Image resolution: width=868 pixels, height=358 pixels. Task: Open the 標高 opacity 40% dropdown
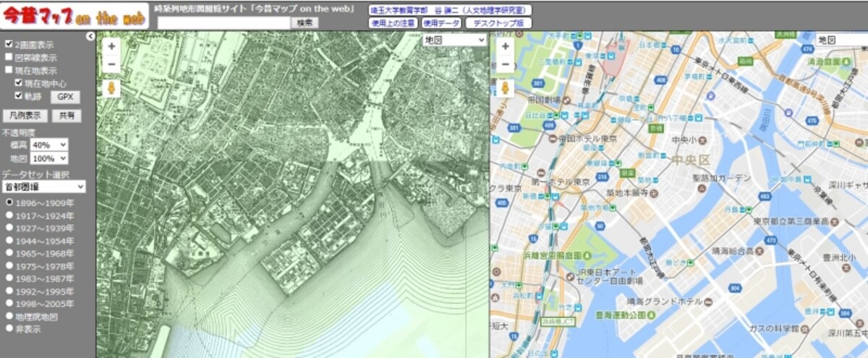click(x=49, y=145)
